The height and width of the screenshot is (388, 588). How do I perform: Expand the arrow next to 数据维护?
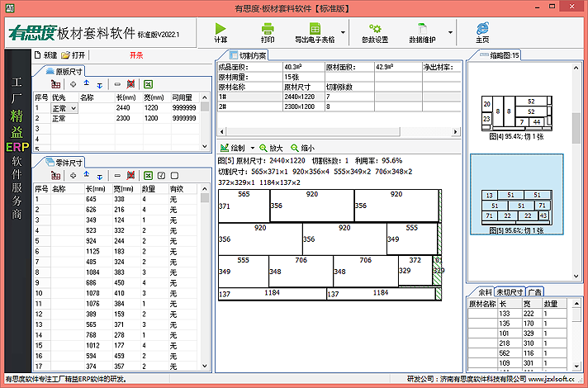coord(450,32)
